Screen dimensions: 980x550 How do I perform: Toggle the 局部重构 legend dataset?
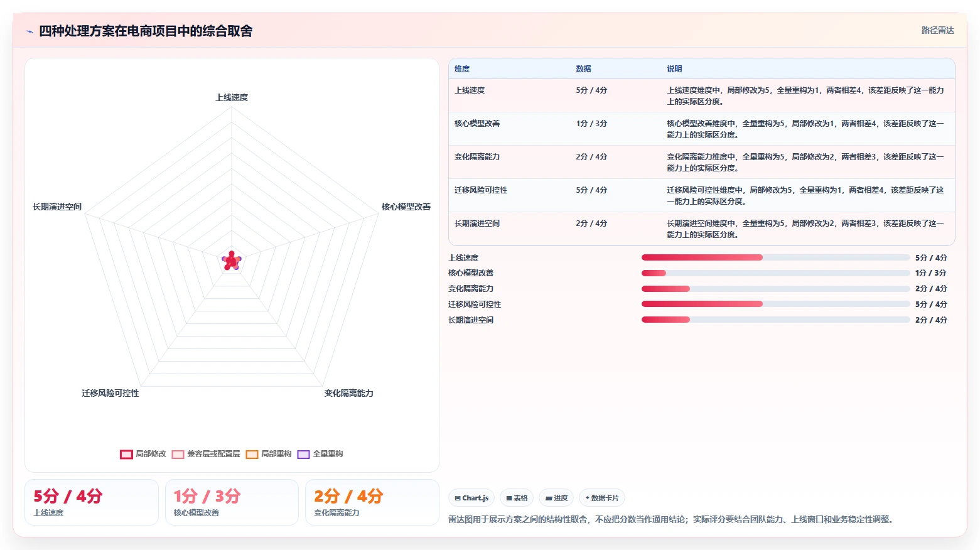[x=269, y=454]
